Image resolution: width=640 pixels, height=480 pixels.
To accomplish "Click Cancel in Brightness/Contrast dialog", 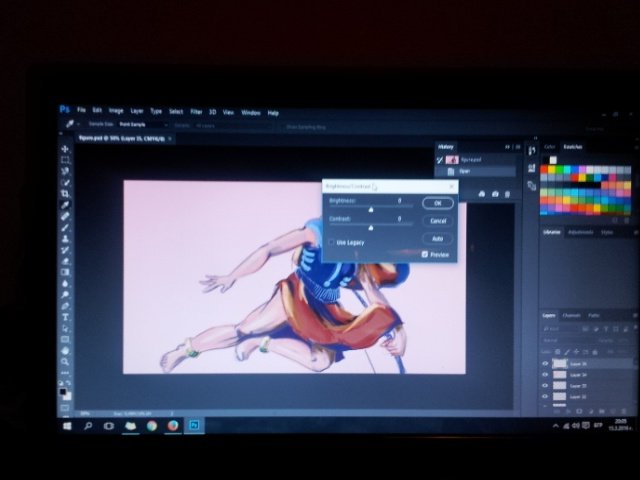I will [x=438, y=221].
